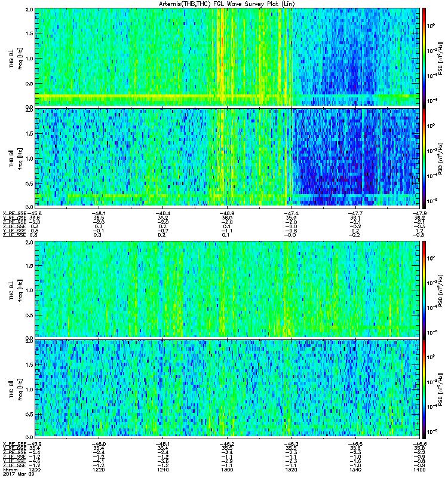448x478 pixels.
Task: Click the 'THC B⊥ freq [Hz]' y-axis label
Action: click(16, 290)
